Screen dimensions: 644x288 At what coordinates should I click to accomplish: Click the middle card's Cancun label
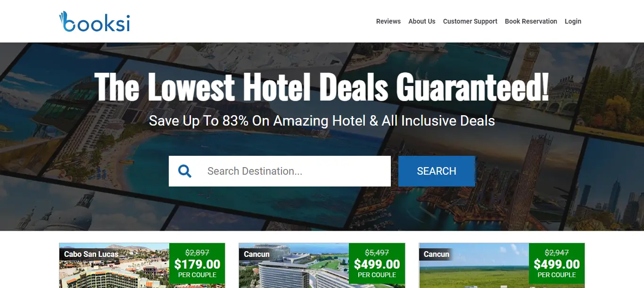[256, 254]
